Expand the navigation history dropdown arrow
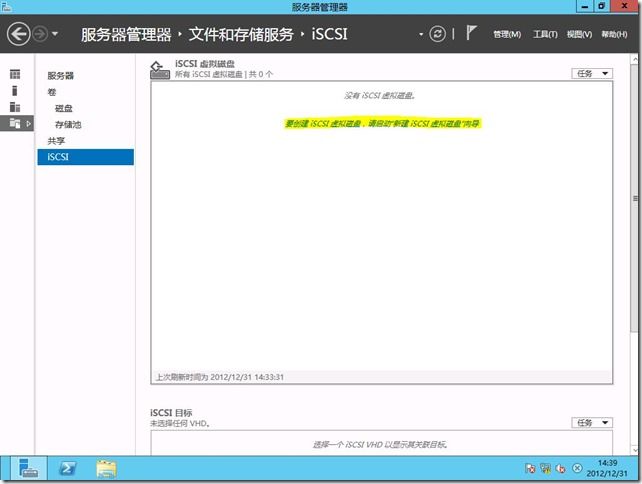The image size is (642, 484). point(55,35)
